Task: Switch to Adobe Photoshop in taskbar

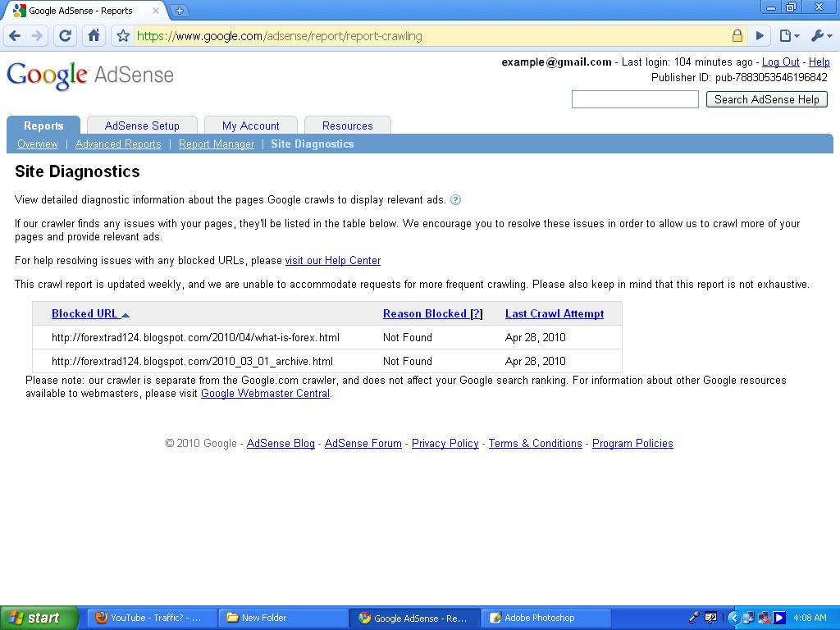Action: (546, 618)
